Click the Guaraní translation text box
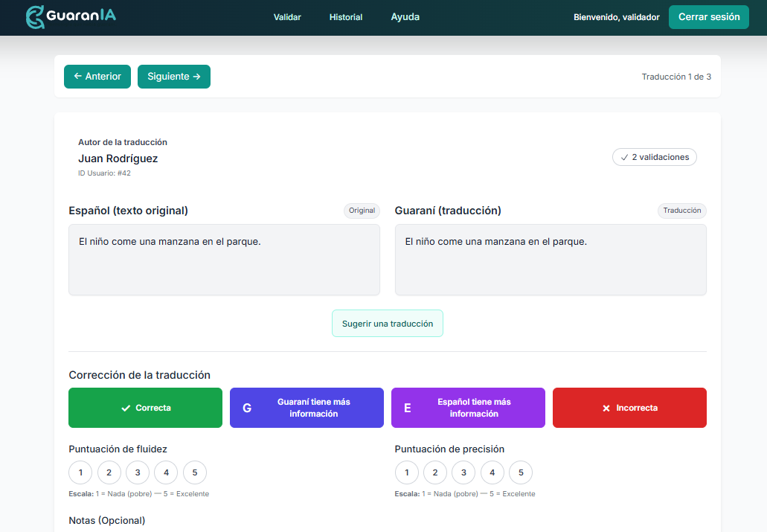This screenshot has height=532, width=767. click(551, 260)
